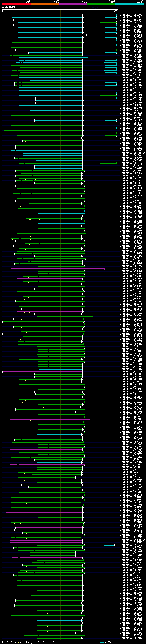Select the AV442025 query title

coord(8,7)
